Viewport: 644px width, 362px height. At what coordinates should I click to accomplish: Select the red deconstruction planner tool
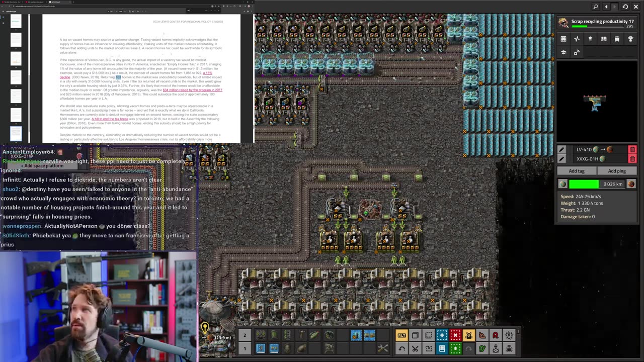[x=455, y=335]
